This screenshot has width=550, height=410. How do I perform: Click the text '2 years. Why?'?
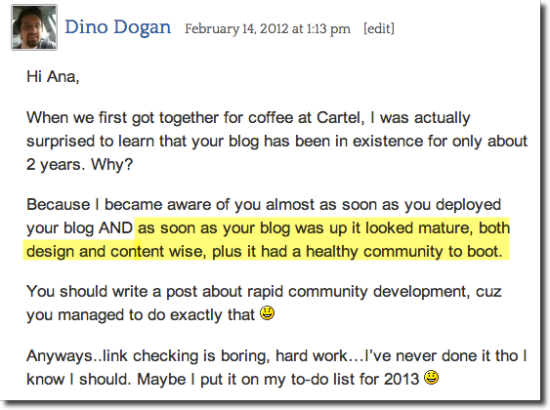(80, 164)
